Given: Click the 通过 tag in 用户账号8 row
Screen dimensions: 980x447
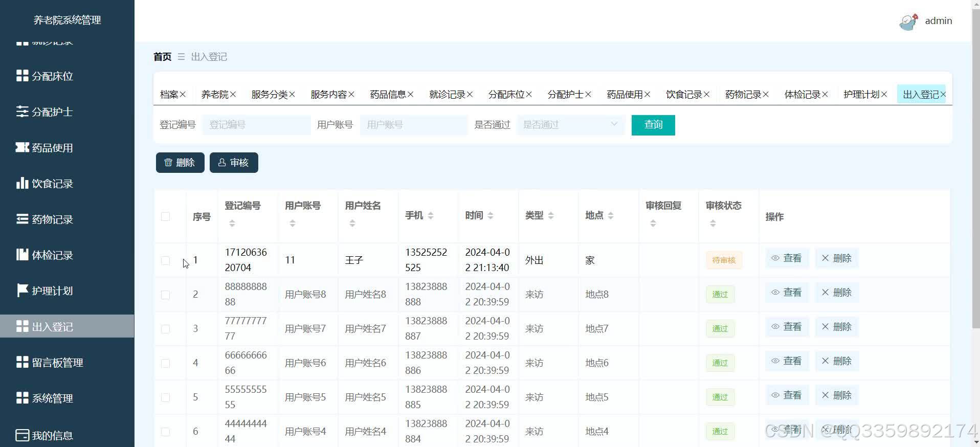Looking at the screenshot, I should (720, 295).
